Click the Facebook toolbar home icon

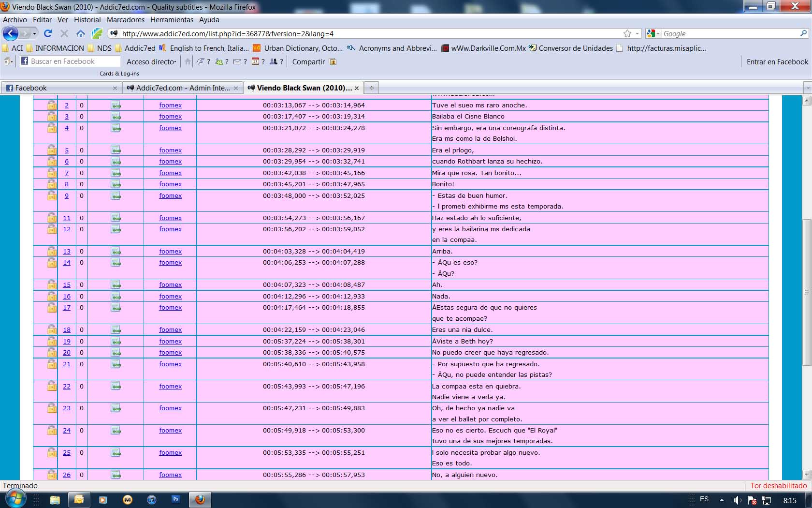(188, 61)
